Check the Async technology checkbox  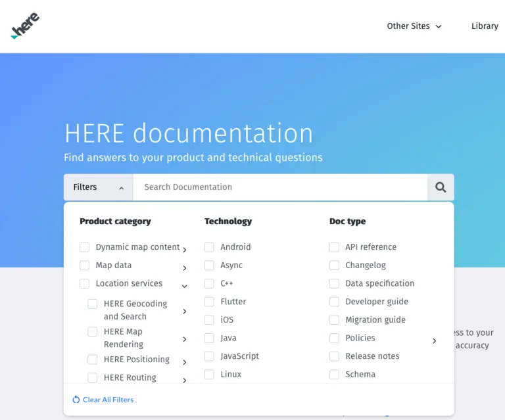click(209, 266)
